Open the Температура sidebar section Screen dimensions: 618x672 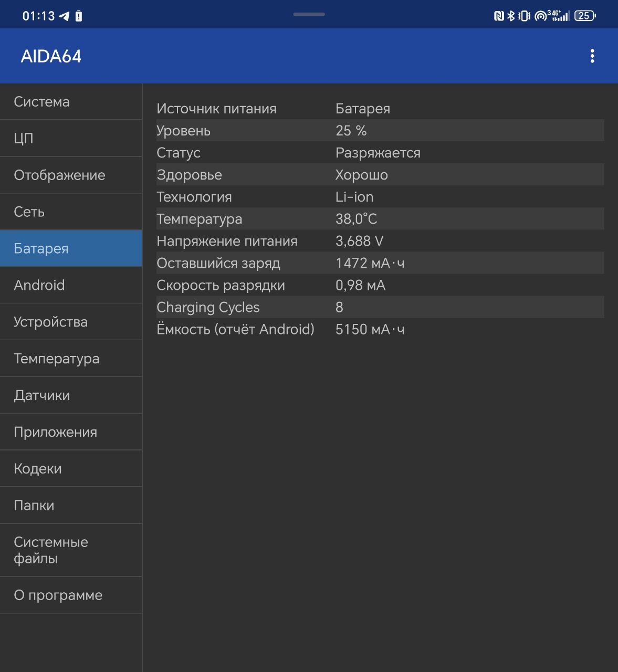pos(71,359)
